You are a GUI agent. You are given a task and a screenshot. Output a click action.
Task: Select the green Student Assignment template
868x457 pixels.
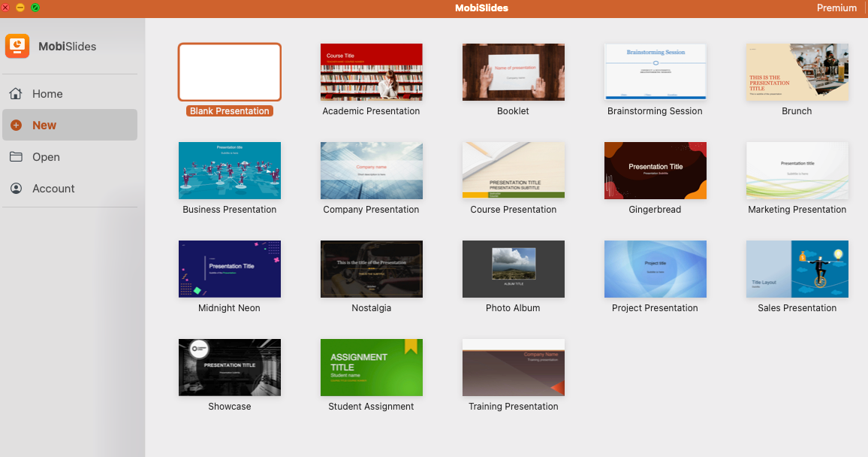click(x=371, y=368)
